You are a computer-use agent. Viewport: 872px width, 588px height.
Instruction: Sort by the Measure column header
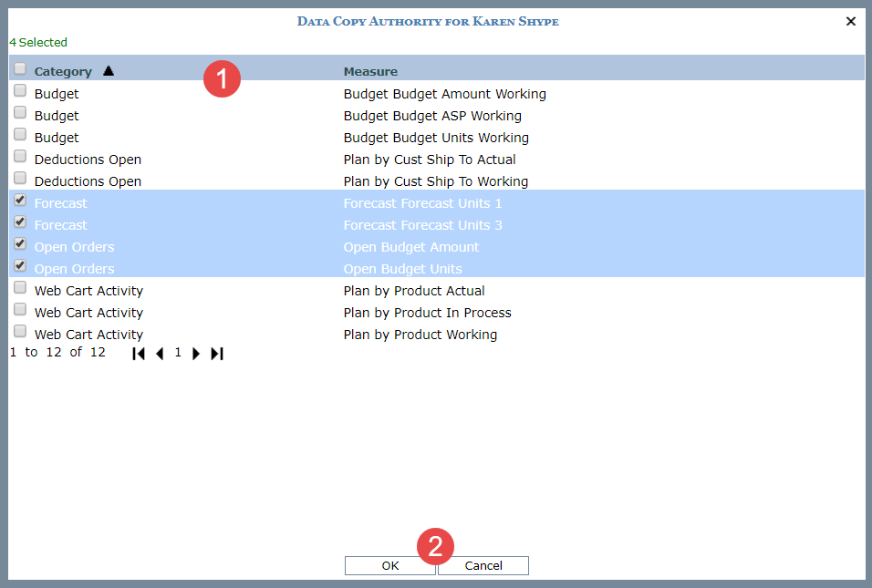[x=370, y=71]
